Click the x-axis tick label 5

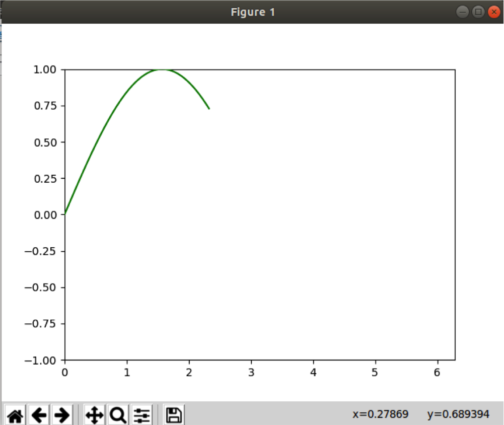point(375,372)
